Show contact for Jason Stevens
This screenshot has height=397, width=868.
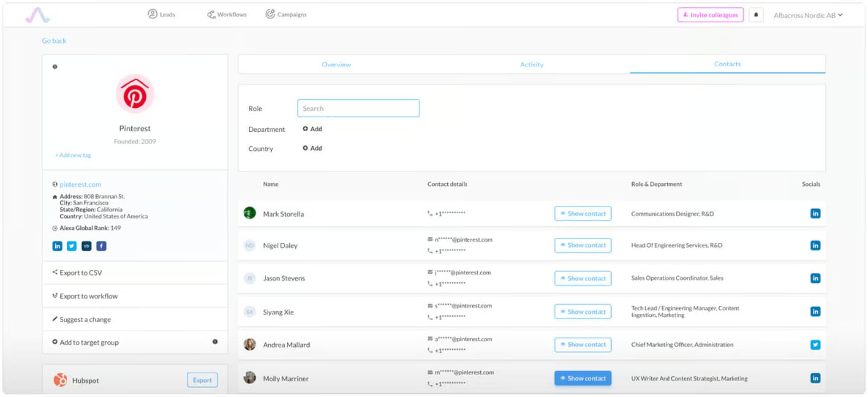pos(583,278)
